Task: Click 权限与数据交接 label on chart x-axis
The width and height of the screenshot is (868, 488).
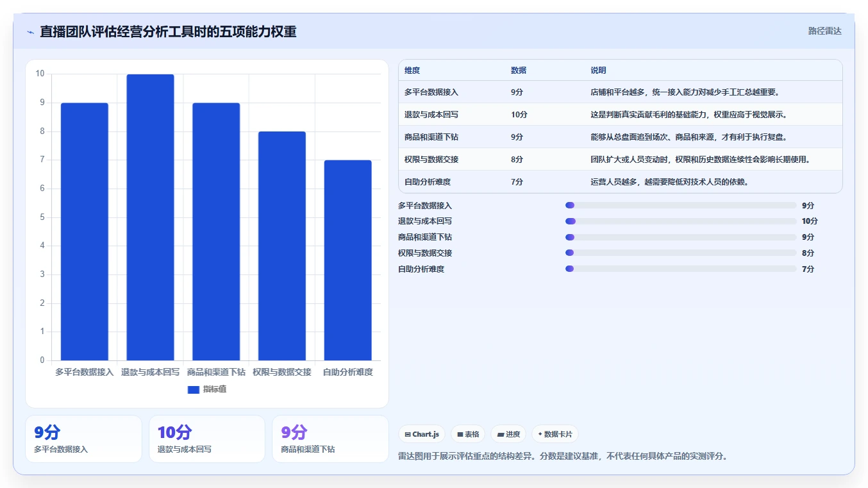Action: coord(282,372)
